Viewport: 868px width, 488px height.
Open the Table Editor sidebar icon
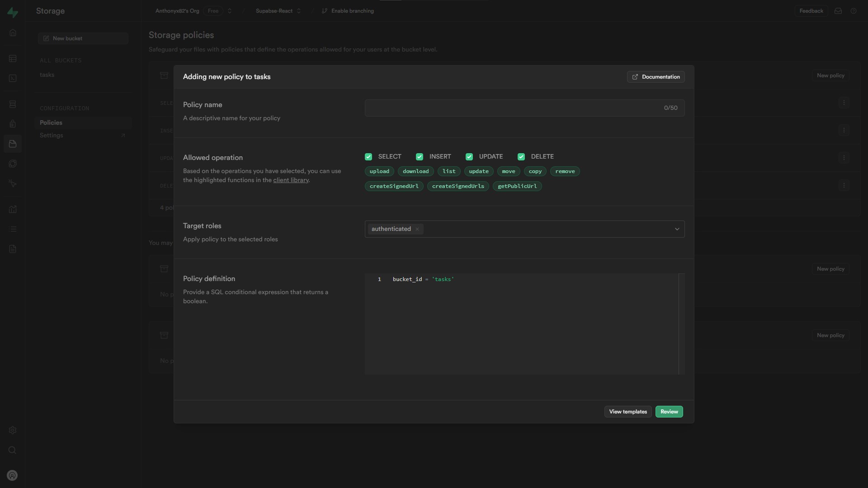[13, 59]
